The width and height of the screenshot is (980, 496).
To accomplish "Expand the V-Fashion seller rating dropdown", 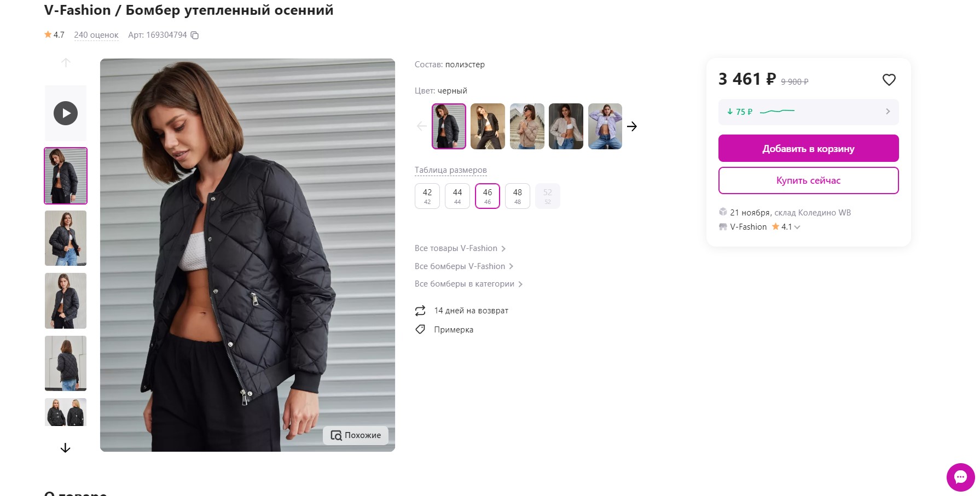I will click(x=797, y=227).
